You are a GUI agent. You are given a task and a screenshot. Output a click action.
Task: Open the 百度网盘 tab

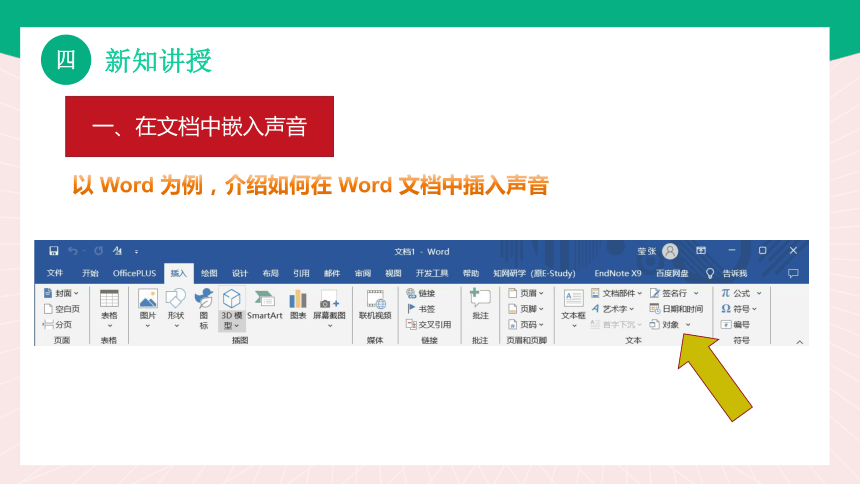[672, 273]
